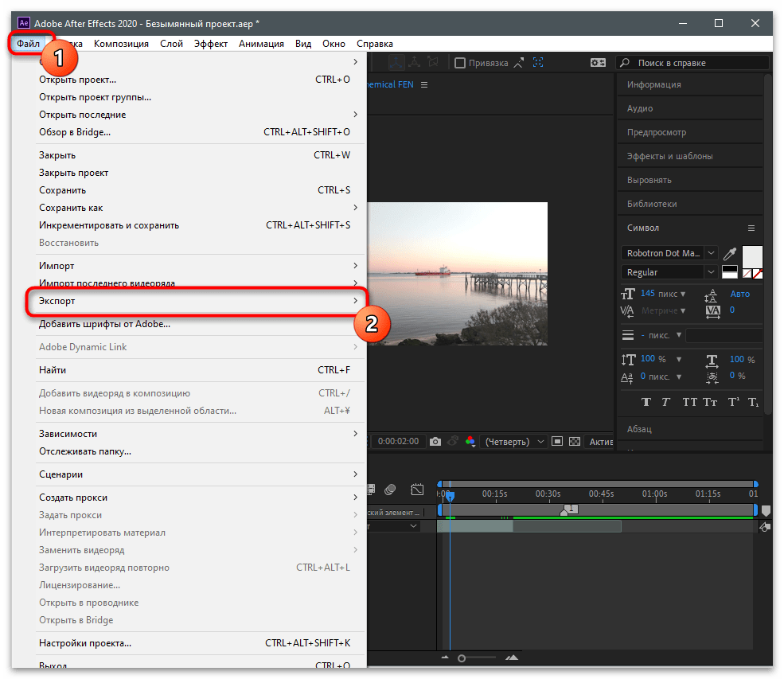Toggle the transparency grid icon
The height and width of the screenshot is (679, 784).
[x=575, y=442]
